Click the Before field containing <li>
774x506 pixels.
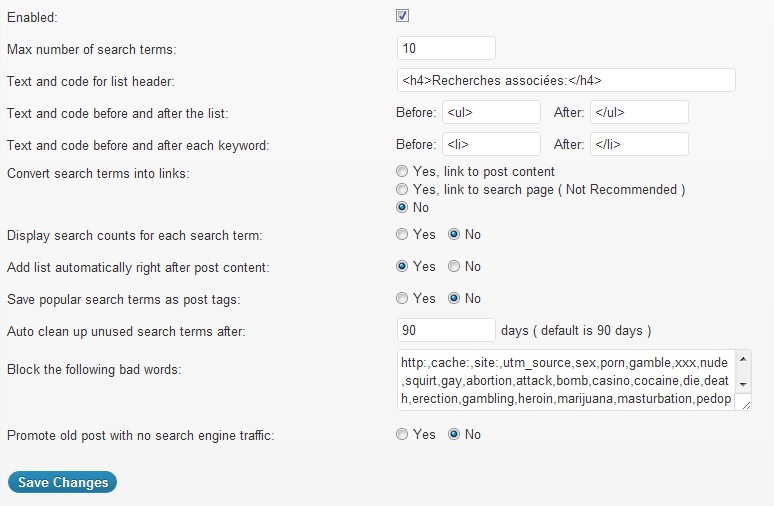point(491,145)
